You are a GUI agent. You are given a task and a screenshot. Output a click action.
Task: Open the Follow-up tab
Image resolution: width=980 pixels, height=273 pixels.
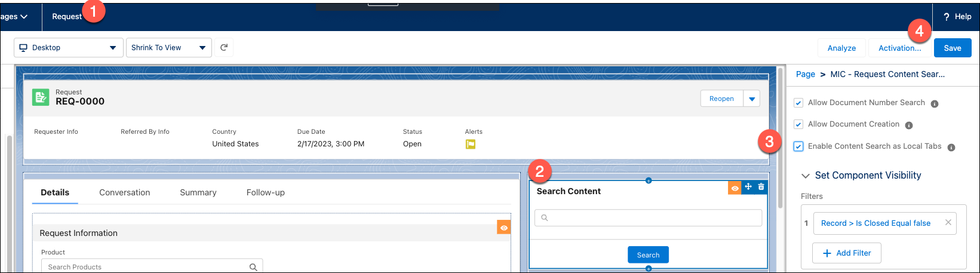(x=265, y=192)
